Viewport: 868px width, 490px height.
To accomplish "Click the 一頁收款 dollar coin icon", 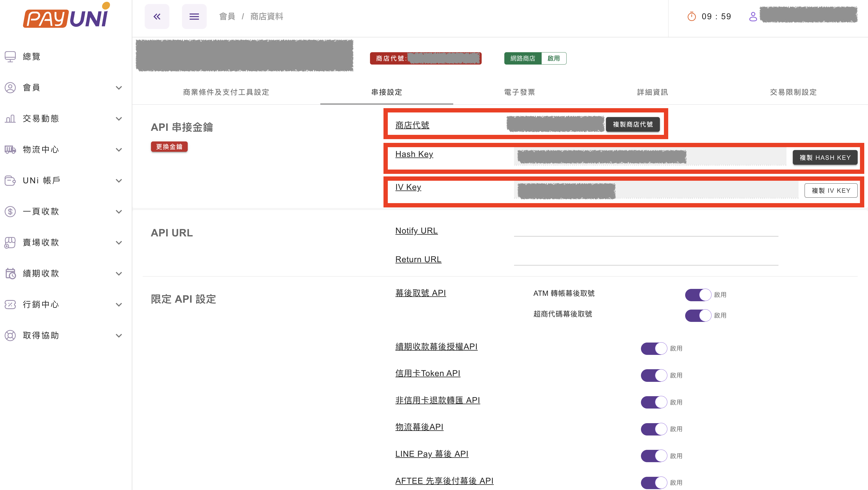I will click(x=10, y=211).
